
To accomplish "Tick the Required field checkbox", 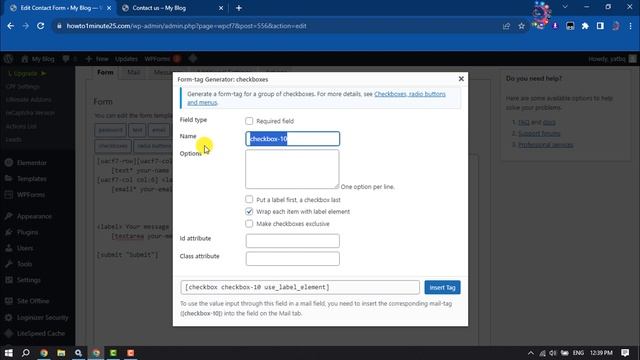I will (x=249, y=121).
